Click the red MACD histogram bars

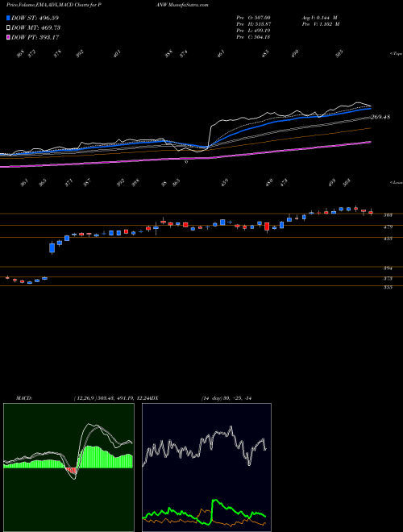[x=71, y=471]
